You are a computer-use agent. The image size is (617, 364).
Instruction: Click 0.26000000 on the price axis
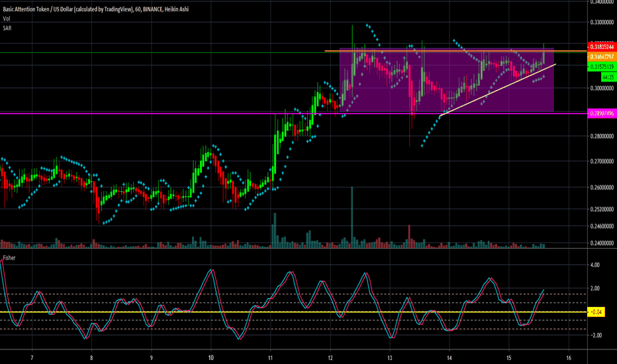(602, 187)
